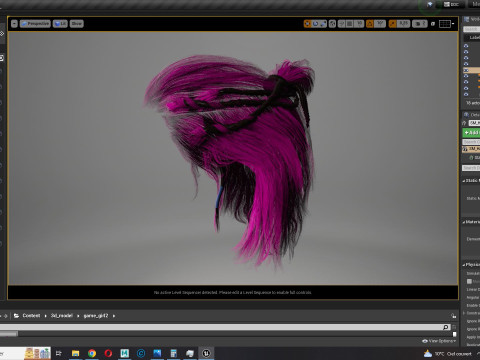
Task: Toggle visibility eye of bottommost outliner actor
Action: 466,94
